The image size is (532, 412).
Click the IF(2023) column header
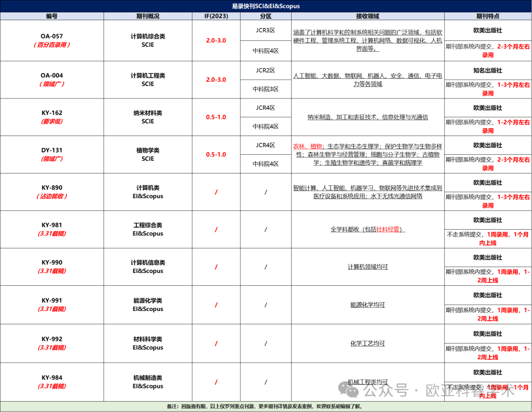click(216, 16)
